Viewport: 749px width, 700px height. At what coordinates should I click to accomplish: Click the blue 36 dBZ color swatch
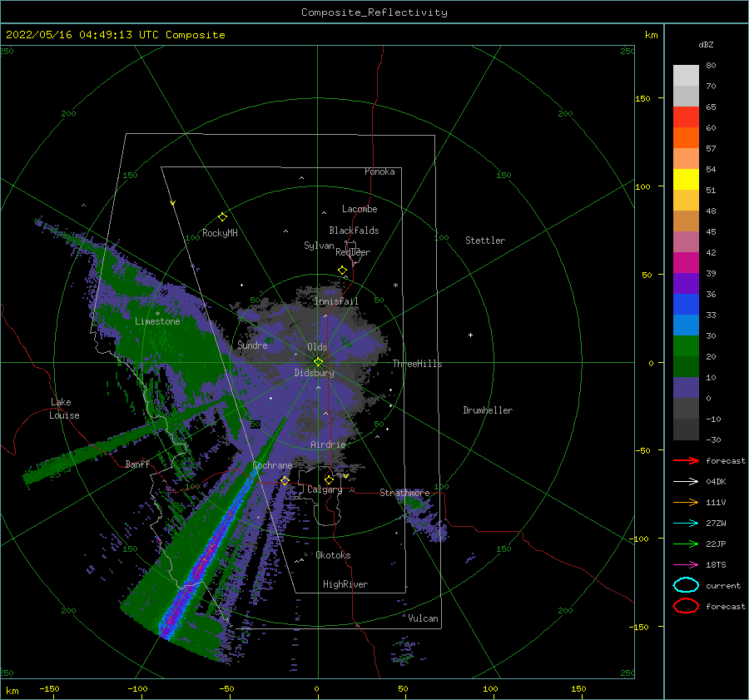[686, 305]
